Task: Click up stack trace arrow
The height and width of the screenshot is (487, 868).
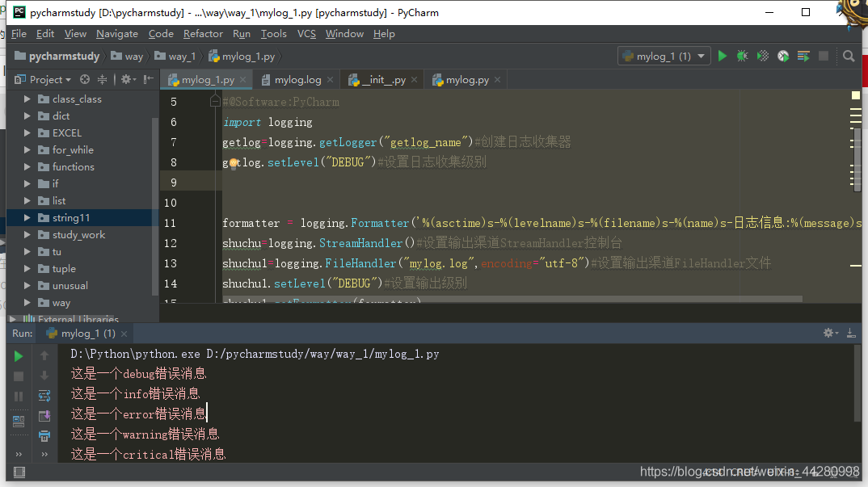Action: (44, 356)
